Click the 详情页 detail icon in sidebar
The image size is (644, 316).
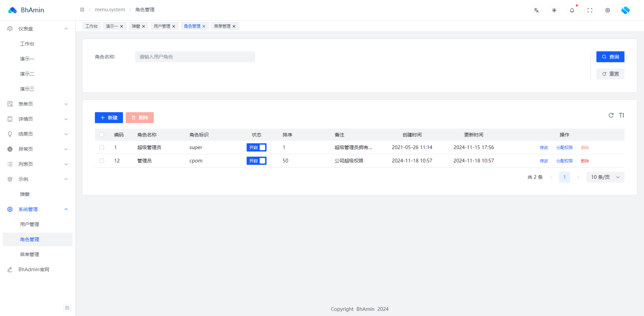pos(10,119)
